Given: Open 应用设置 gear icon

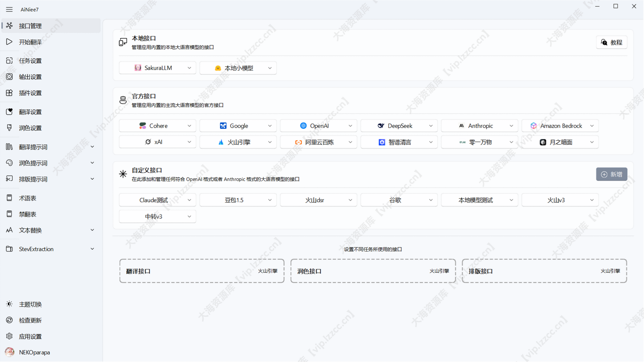Looking at the screenshot, I should click(x=9, y=336).
